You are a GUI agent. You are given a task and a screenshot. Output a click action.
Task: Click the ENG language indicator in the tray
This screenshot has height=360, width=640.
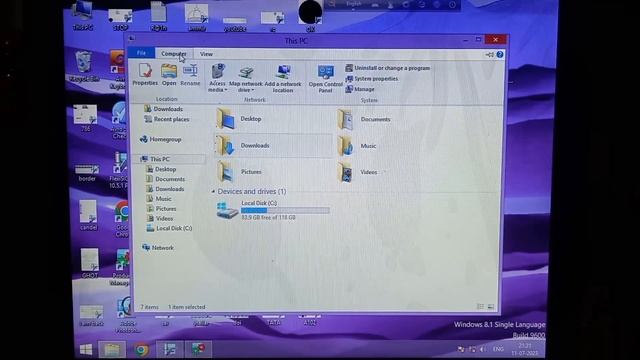click(x=498, y=349)
